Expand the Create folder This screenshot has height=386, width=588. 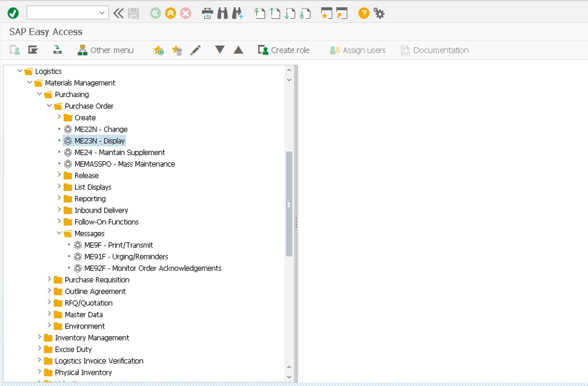(59, 117)
